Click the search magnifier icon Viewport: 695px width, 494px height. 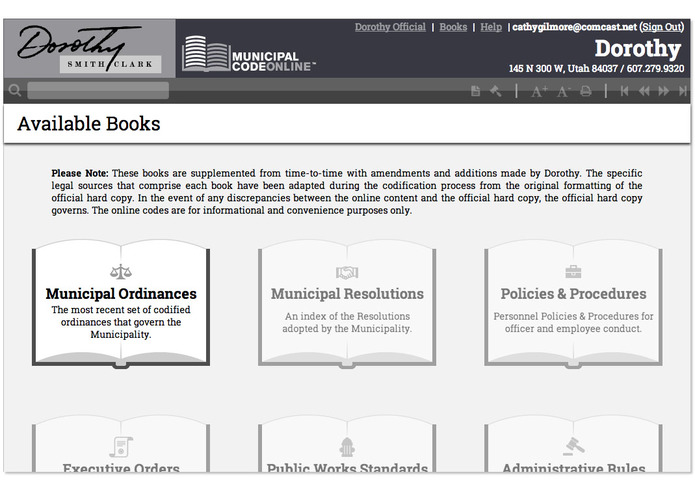15,90
